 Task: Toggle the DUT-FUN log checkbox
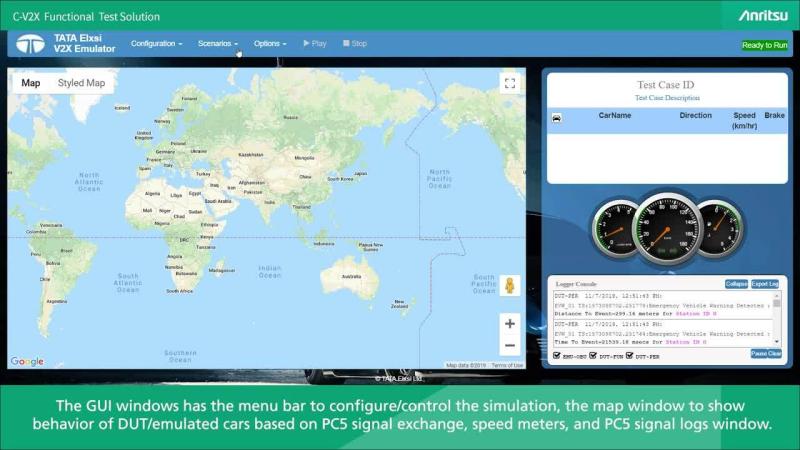click(593, 355)
